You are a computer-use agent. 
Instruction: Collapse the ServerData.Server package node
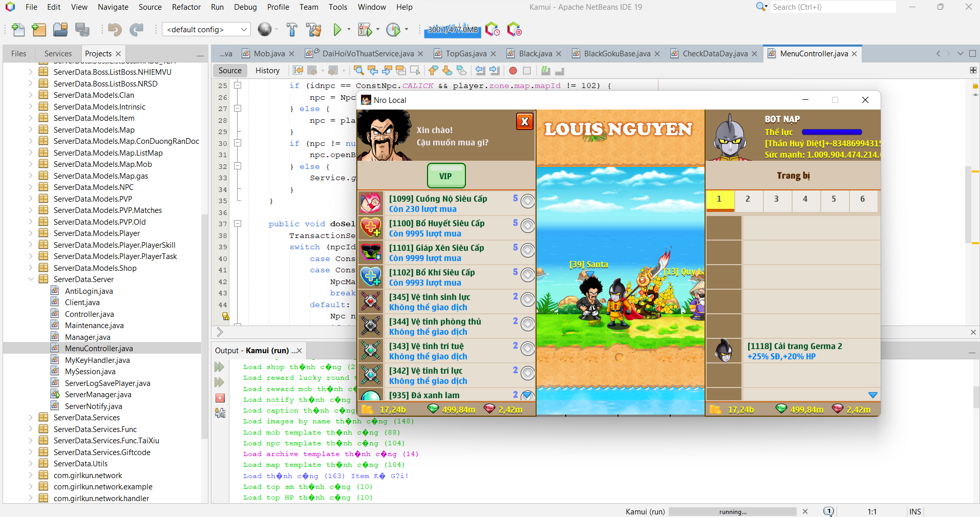point(31,279)
